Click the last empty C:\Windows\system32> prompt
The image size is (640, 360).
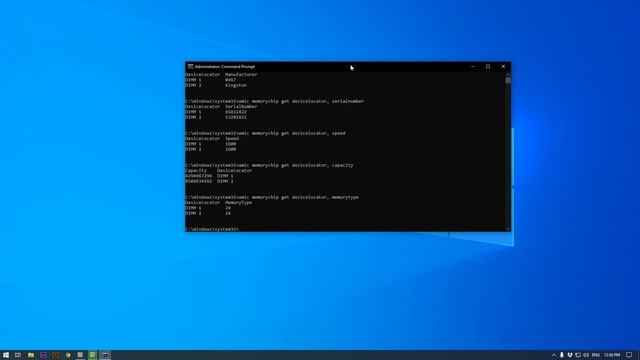click(211, 229)
